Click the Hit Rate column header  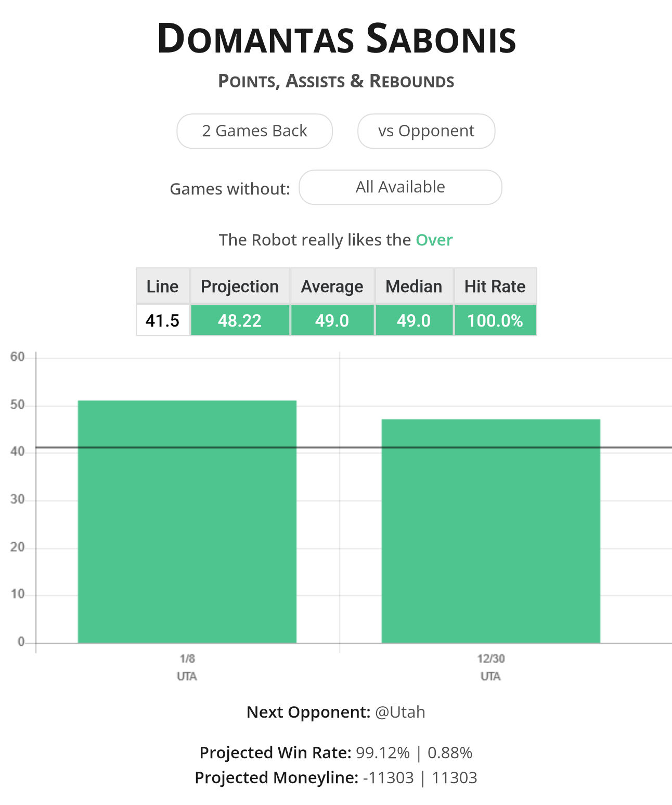[495, 286]
